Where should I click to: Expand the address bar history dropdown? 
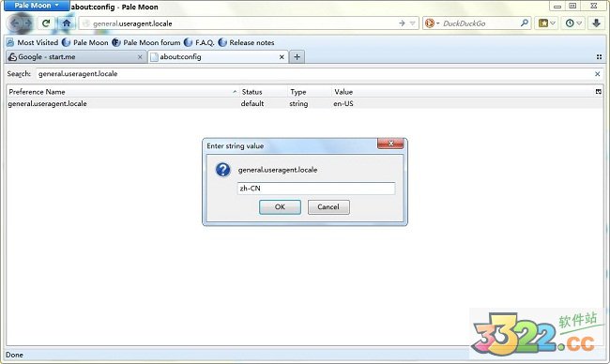coord(413,23)
